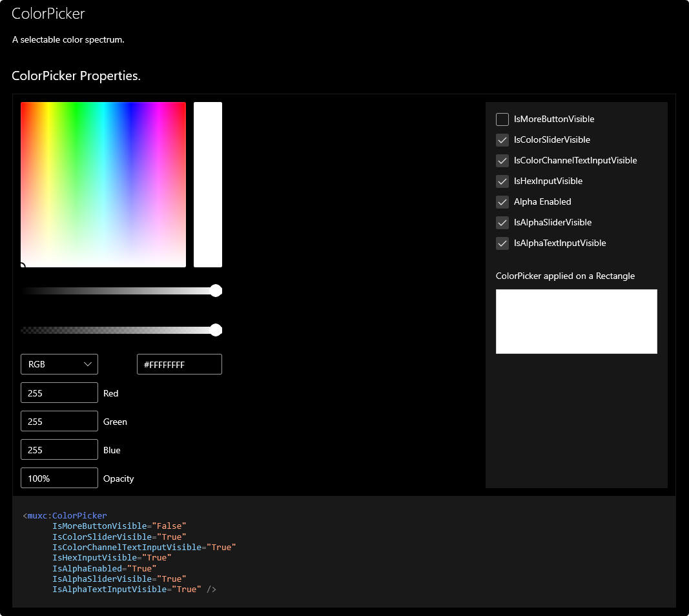Disable IsAlphaTextInputVisible
Screen dimensions: 689x616
(x=502, y=243)
